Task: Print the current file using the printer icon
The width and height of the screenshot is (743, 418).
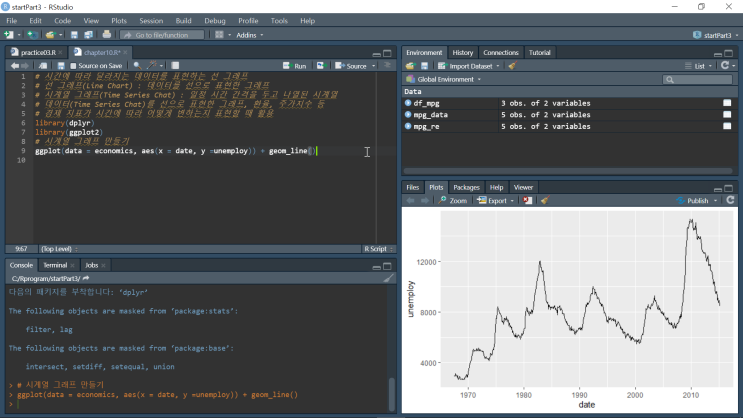Action: (107, 35)
